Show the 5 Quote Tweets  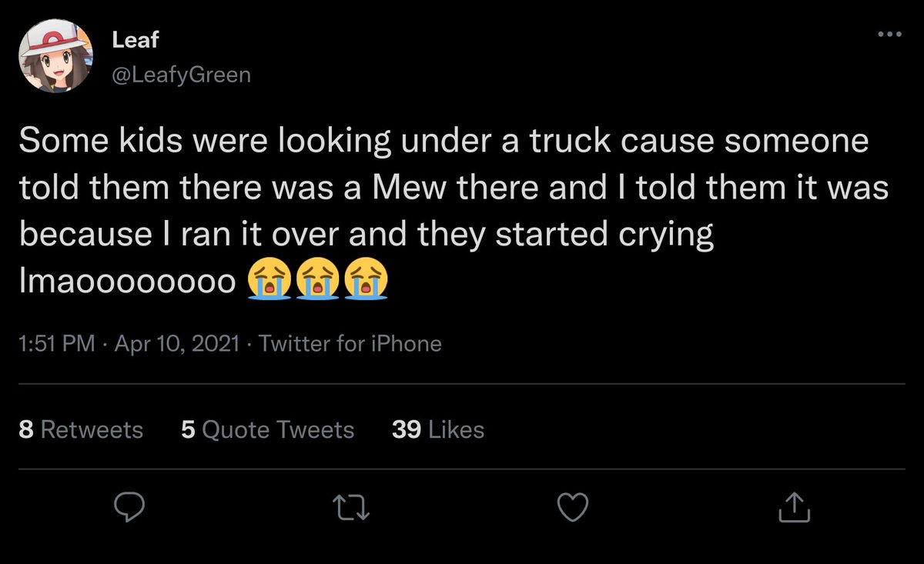pyautogui.click(x=267, y=429)
